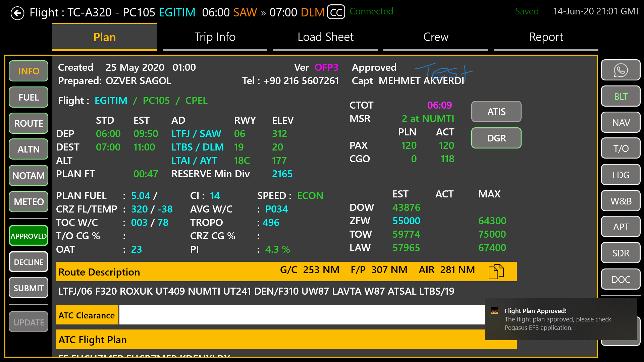Switch to the Crew tab

pos(436,37)
